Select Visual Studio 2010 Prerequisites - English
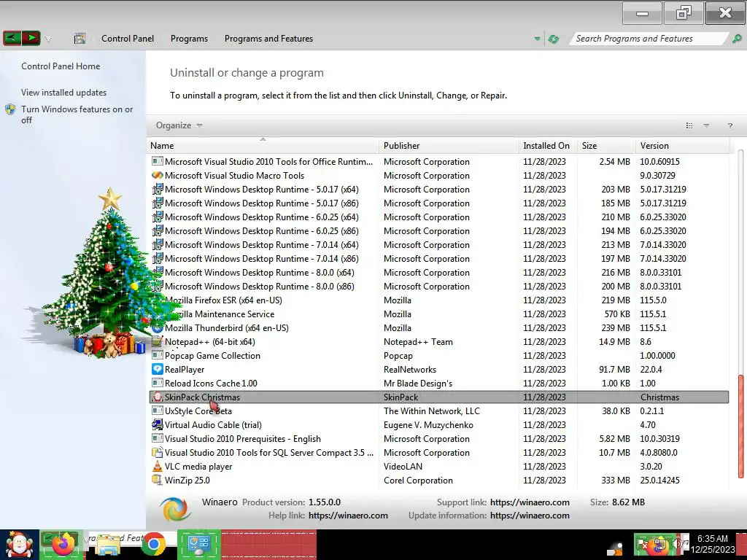Image resolution: width=747 pixels, height=560 pixels. 438,439
